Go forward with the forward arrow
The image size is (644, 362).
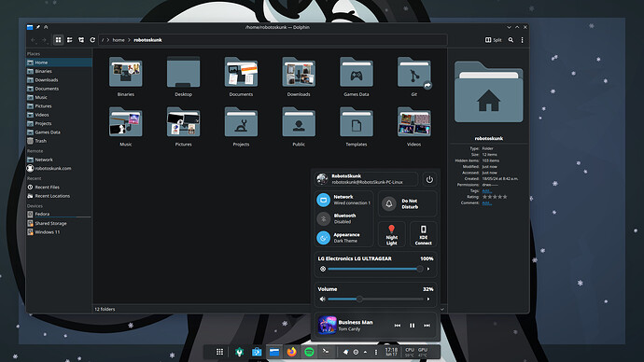coord(44,40)
